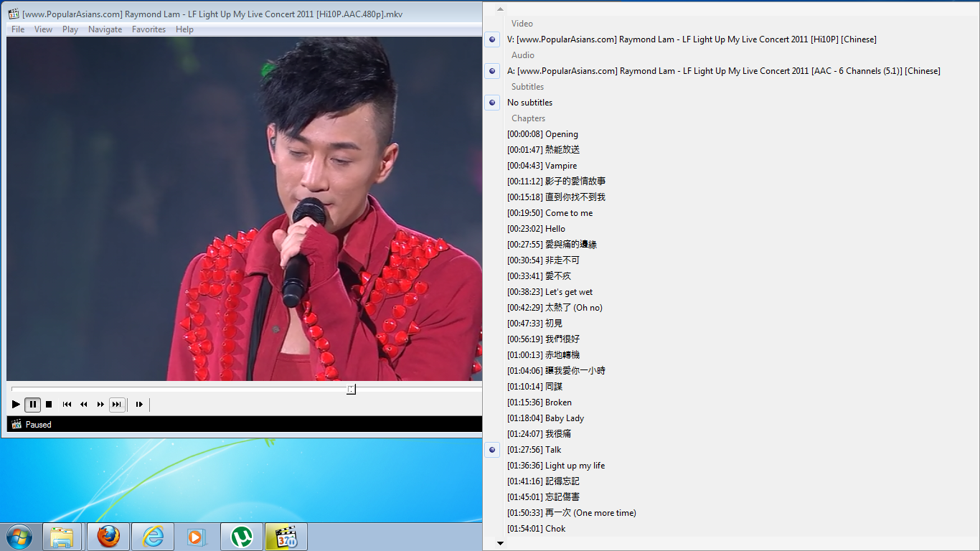
Task: Click Media Player Classic taskbar icon
Action: point(286,537)
